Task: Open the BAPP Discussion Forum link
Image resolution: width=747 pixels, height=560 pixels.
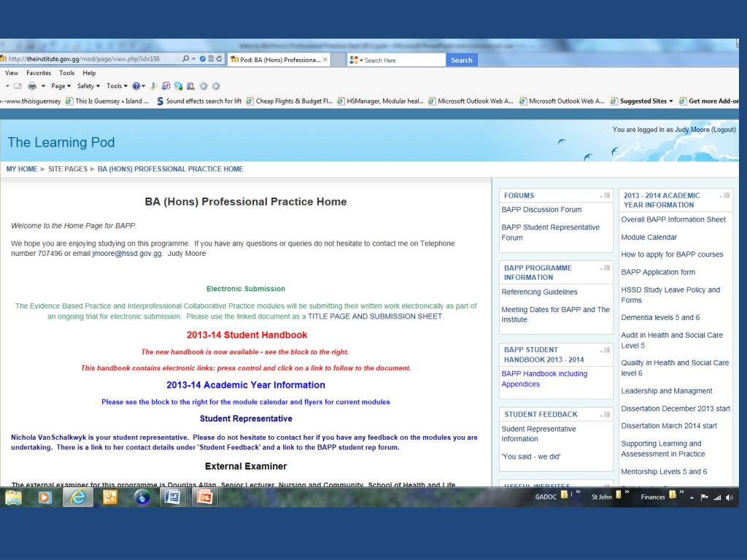Action: [541, 209]
